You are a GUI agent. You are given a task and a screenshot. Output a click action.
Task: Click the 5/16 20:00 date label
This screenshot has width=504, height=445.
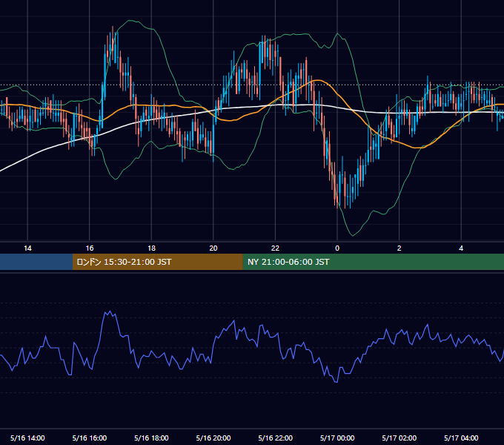213,438
